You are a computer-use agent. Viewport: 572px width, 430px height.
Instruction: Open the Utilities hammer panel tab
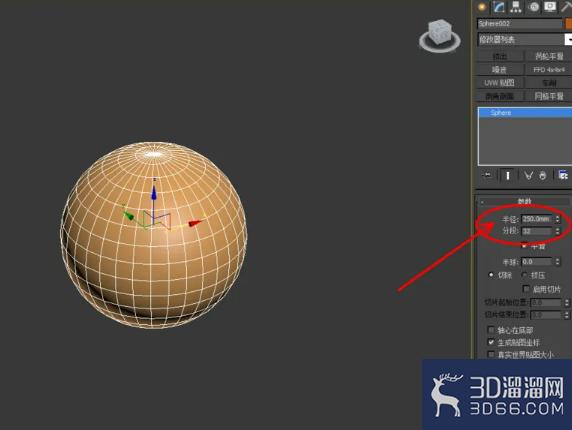click(566, 7)
